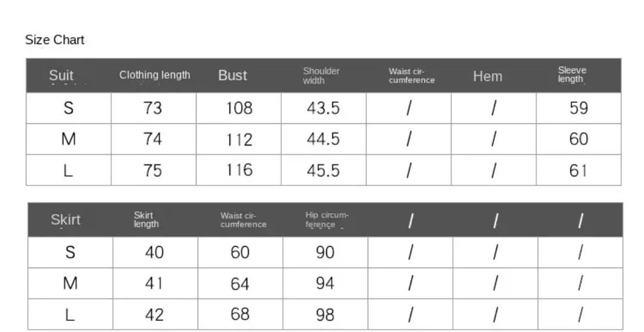This screenshot has height=332, width=644.
Task: Click the "Bust" column header
Action: click(232, 75)
